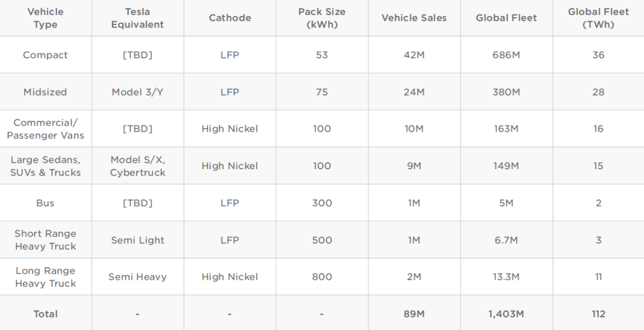Select the Long Range Heavy Truck cell
This screenshot has width=644, height=330.
(x=45, y=277)
